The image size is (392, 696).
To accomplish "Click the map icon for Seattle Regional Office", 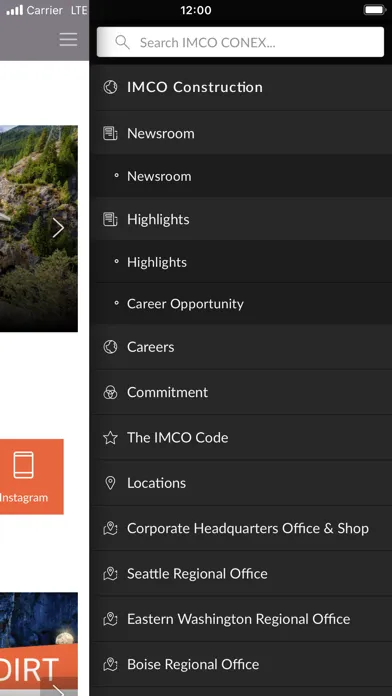I will pos(110,573).
